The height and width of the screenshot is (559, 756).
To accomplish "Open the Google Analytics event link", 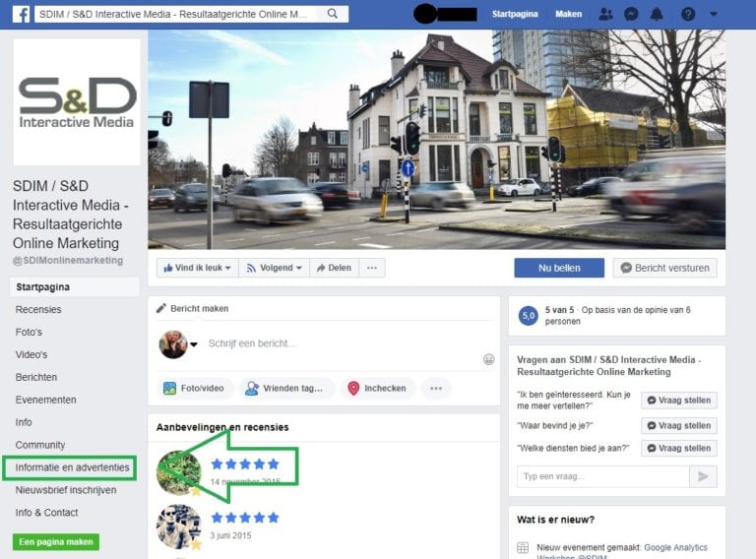I will tap(675, 548).
